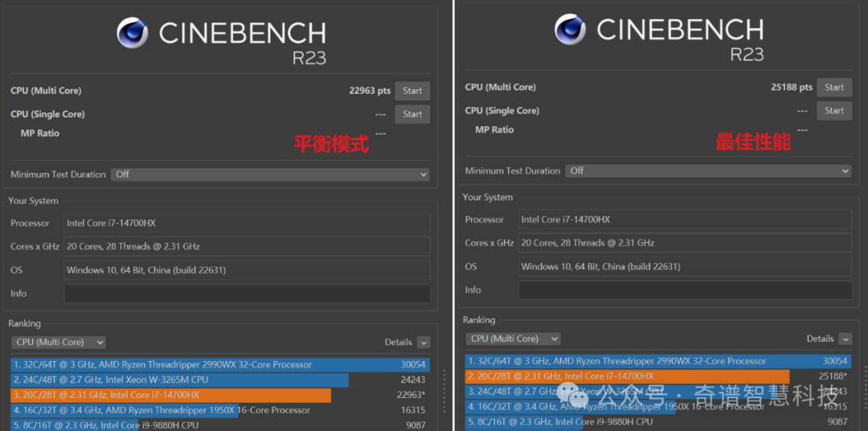This screenshot has width=868, height=431.
Task: Click Cores x GHz field in left window
Action: (x=247, y=247)
